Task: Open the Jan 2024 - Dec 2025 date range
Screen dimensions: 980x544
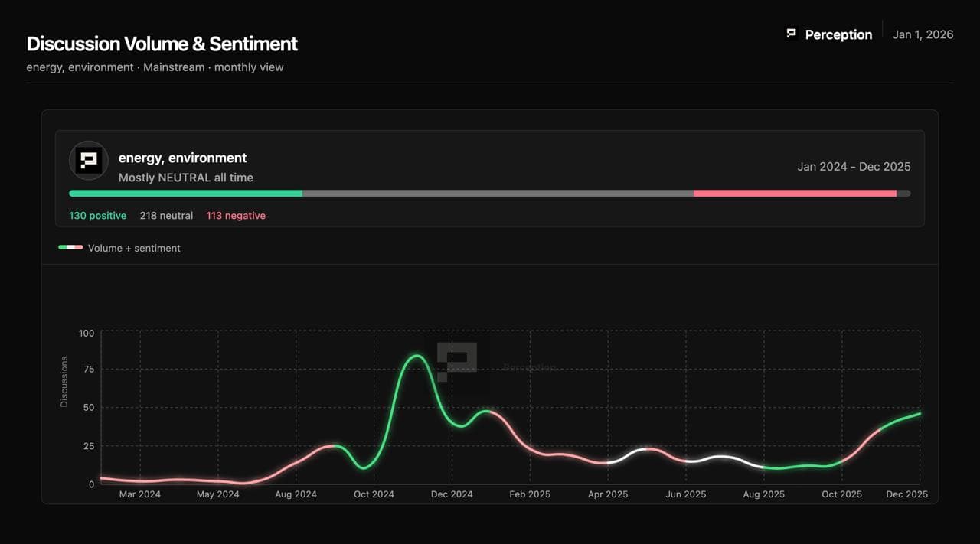Action: [x=854, y=167]
